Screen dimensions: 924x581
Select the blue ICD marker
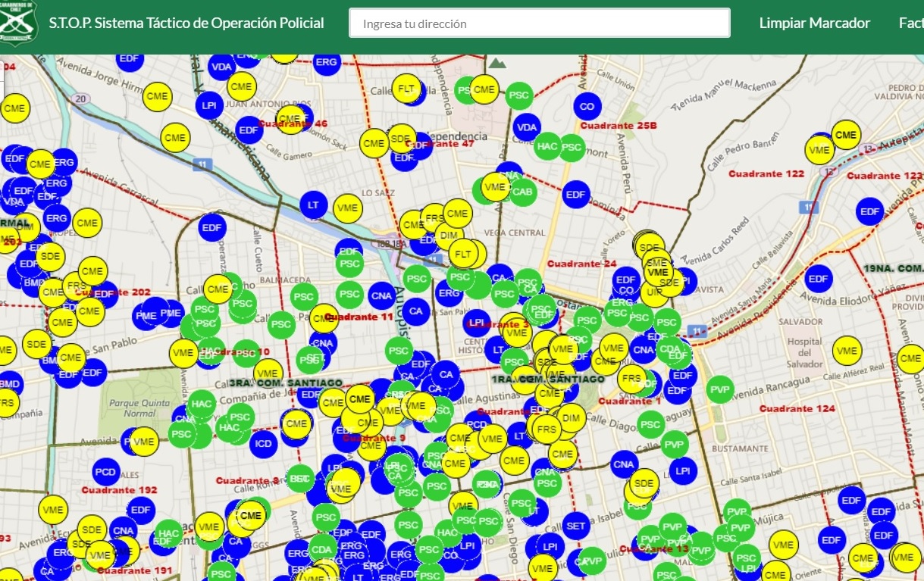[x=263, y=444]
